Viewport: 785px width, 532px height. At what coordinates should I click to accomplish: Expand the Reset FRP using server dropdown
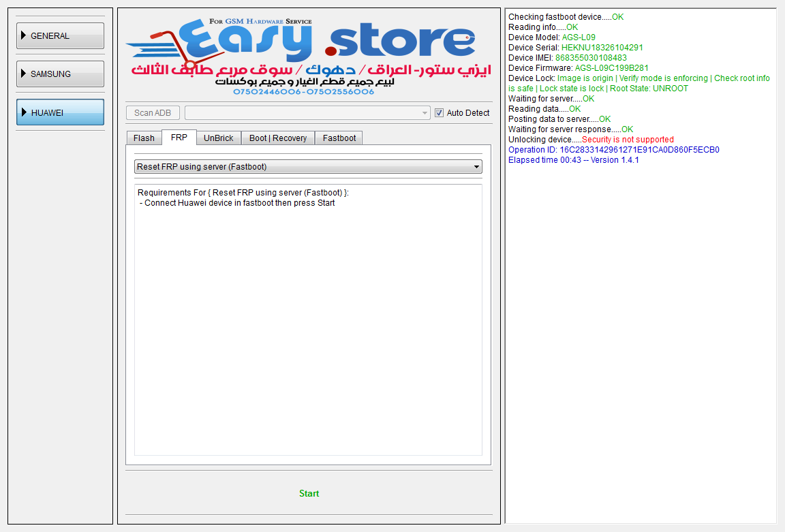308,167
